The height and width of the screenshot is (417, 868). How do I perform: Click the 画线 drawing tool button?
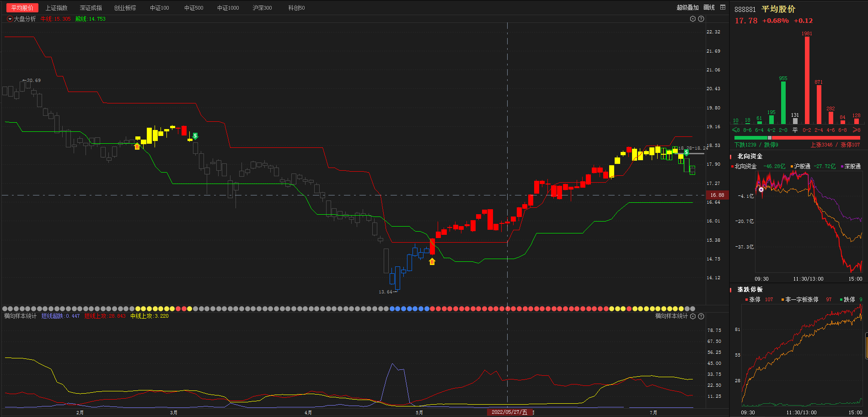(709, 7)
